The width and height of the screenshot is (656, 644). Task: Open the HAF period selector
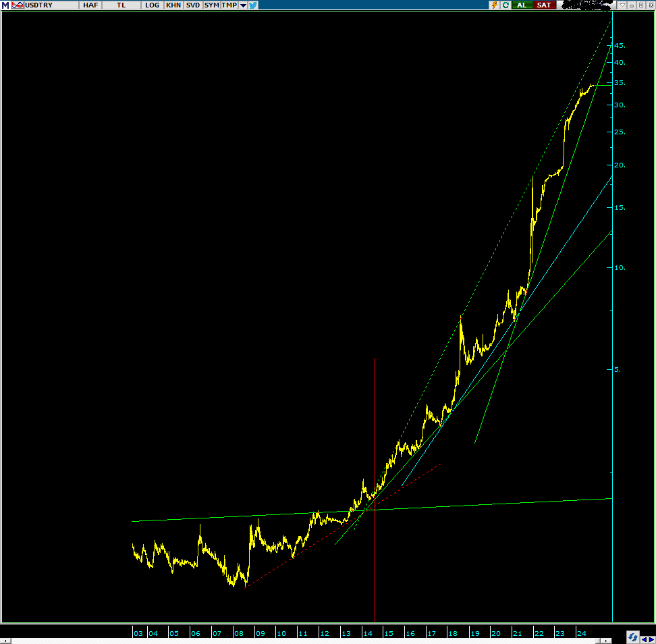90,5
